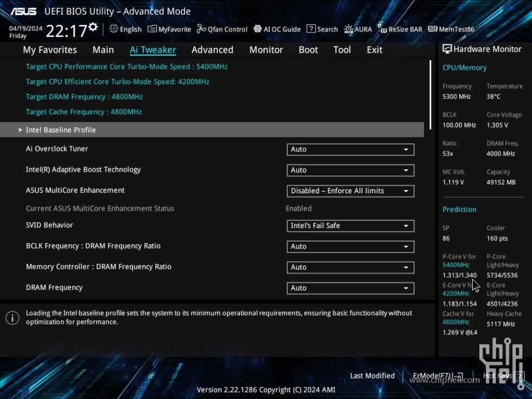
Task: Open MyFavorite shortcut panel
Action: click(x=169, y=29)
